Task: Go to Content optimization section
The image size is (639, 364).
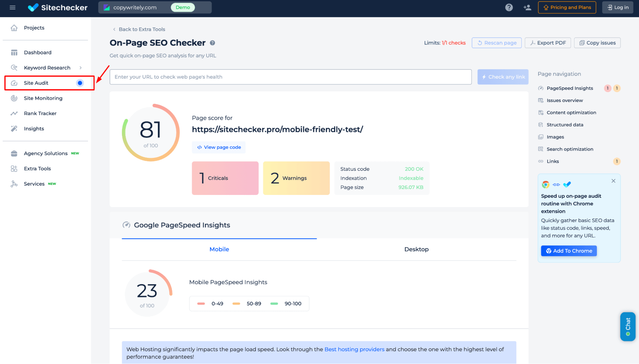Action: click(571, 112)
